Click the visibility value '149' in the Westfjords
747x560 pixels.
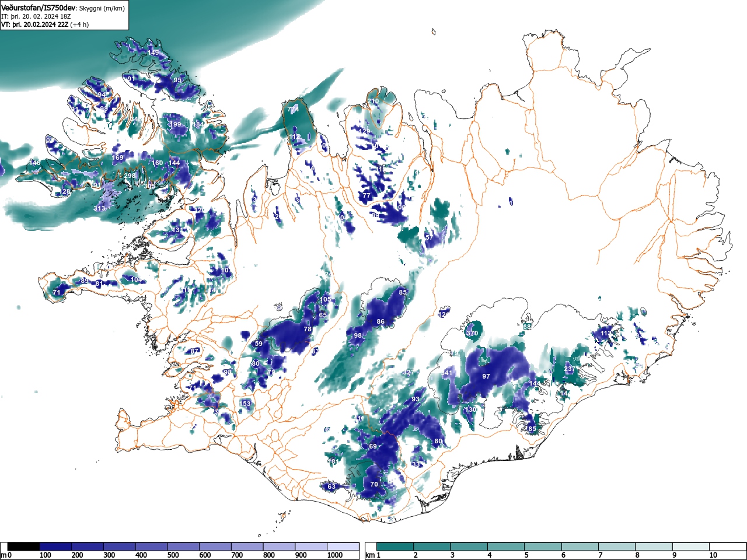tap(153, 53)
